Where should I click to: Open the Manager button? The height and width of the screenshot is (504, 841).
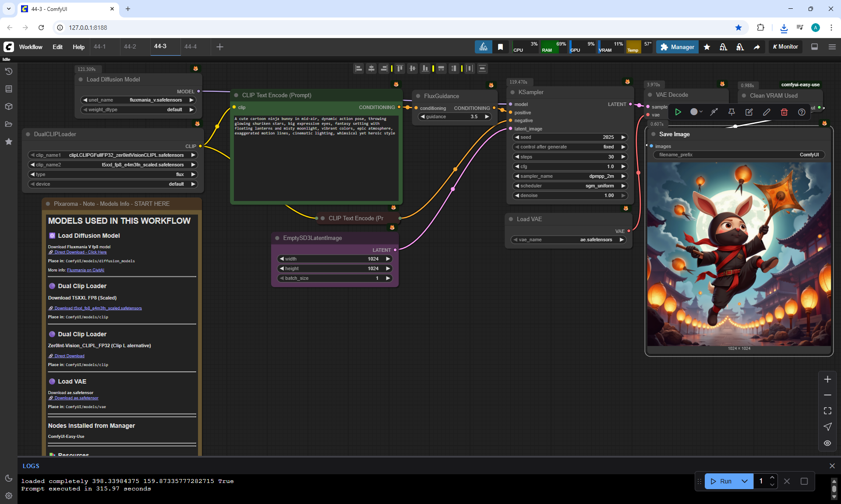point(677,47)
